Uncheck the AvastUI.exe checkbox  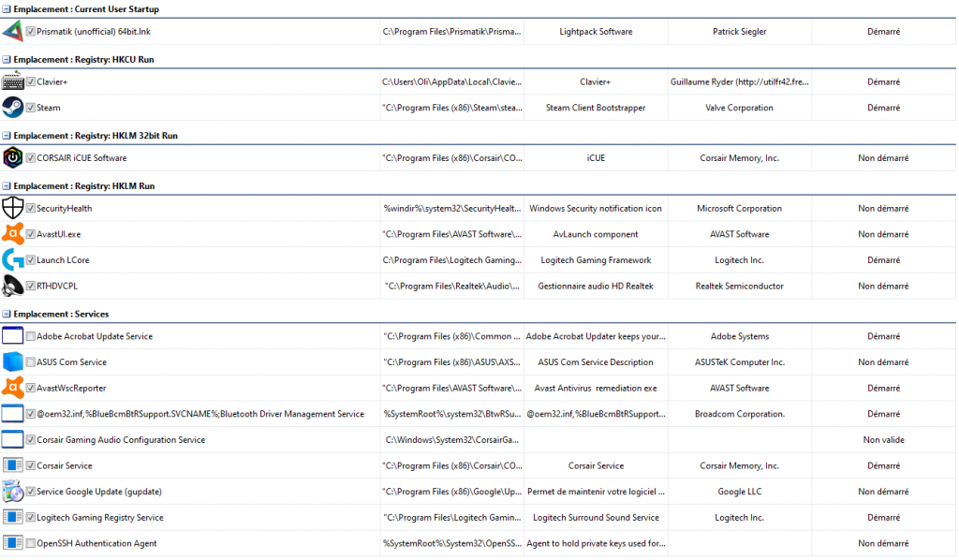pos(31,233)
